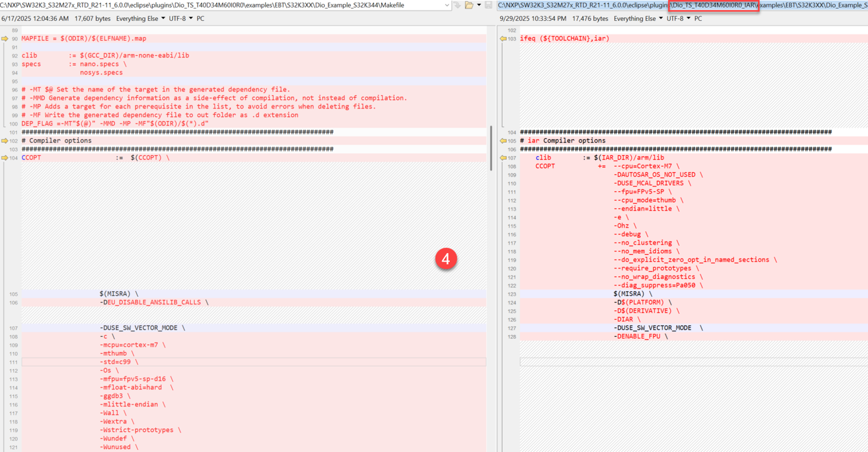
Task: Click the --require_prototypes line
Action: (656, 268)
